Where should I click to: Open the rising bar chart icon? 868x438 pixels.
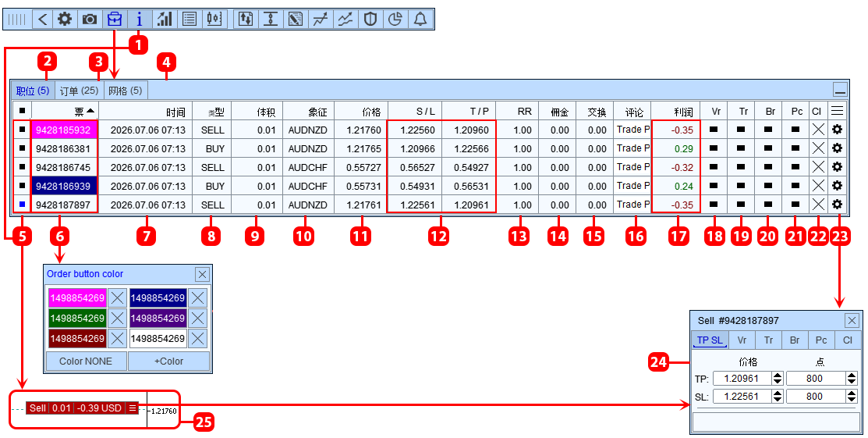click(164, 20)
